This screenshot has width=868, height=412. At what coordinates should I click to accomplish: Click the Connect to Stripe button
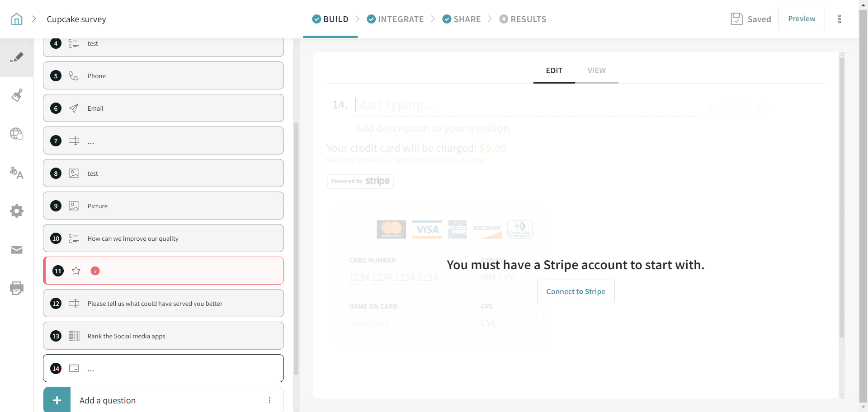click(576, 291)
